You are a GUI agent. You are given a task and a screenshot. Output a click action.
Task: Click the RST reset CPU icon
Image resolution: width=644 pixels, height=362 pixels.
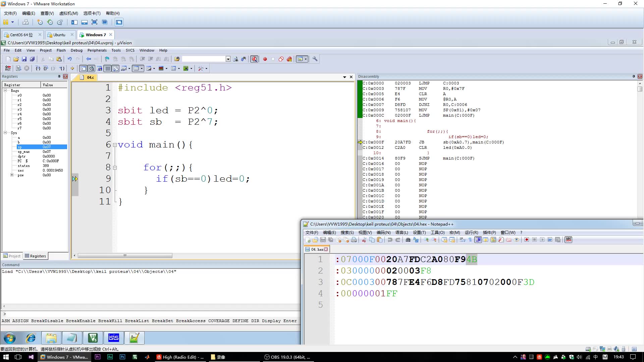pos(8,68)
